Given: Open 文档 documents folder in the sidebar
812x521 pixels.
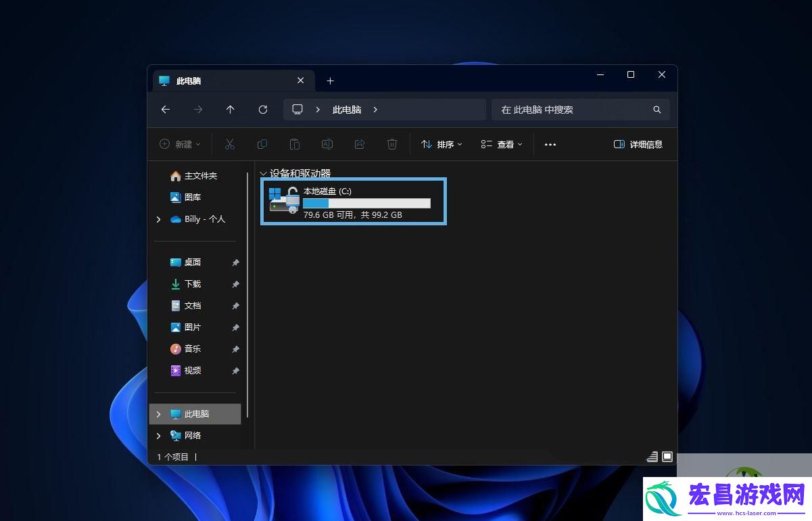Looking at the screenshot, I should pyautogui.click(x=185, y=306).
